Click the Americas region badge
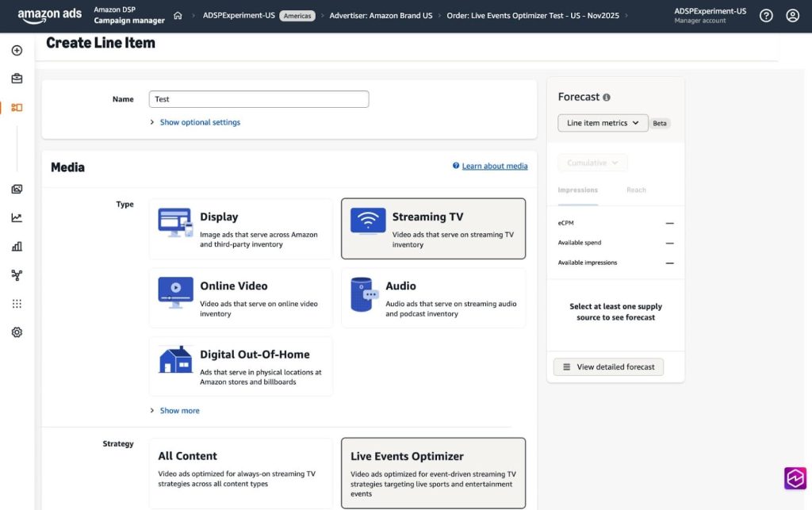 (297, 16)
